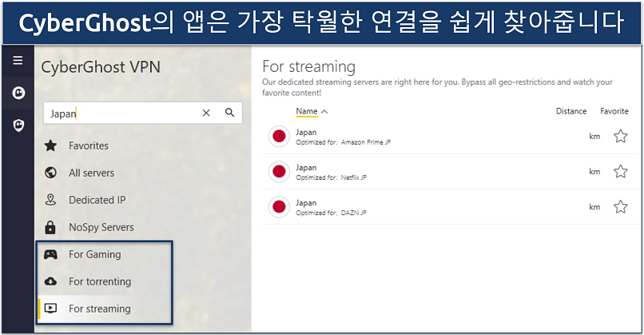Screen dimensions: 644x335
Task: Open the Dedicated IP section
Action: pyautogui.click(x=97, y=200)
